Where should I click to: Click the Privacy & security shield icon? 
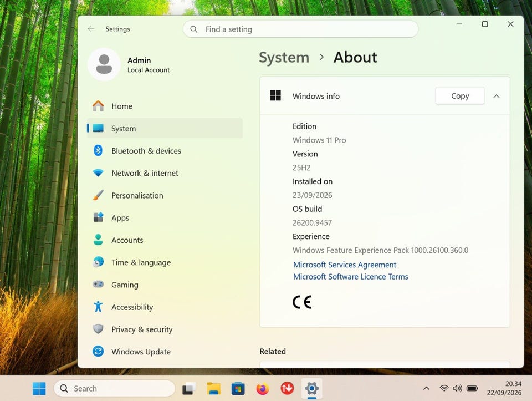pyautogui.click(x=98, y=329)
